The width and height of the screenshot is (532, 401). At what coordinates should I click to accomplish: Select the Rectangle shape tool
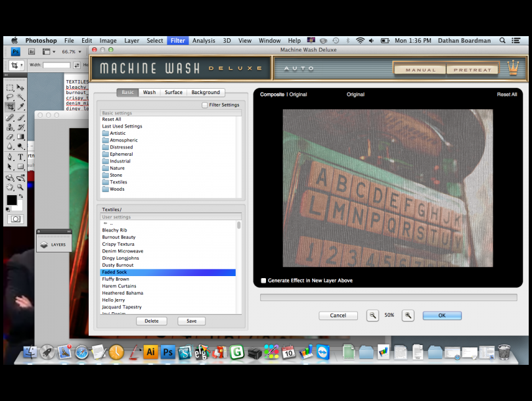(x=21, y=166)
